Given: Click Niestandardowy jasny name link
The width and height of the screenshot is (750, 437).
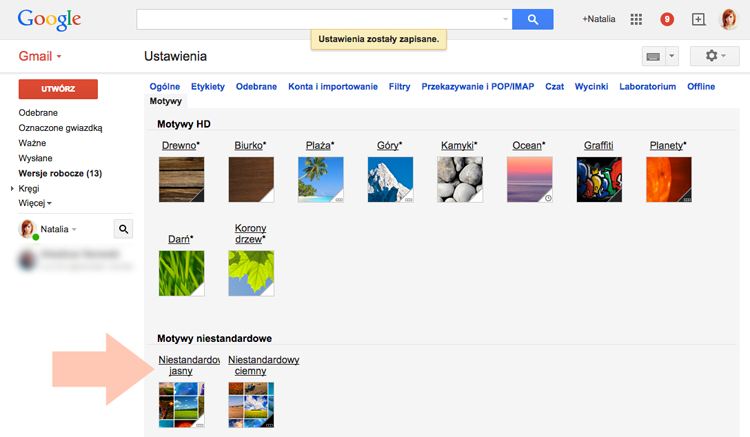Looking at the screenshot, I should tap(188, 365).
